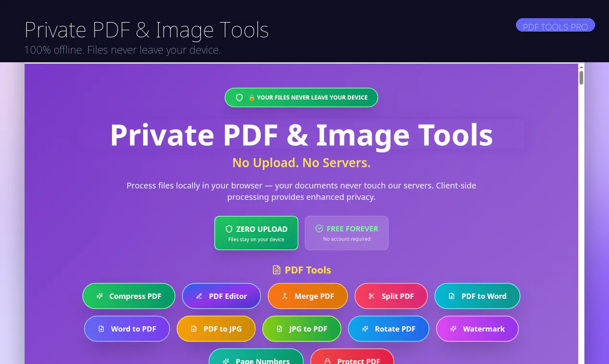Click the file icon on JPG to PDF
609x364 pixels.
[280, 329]
